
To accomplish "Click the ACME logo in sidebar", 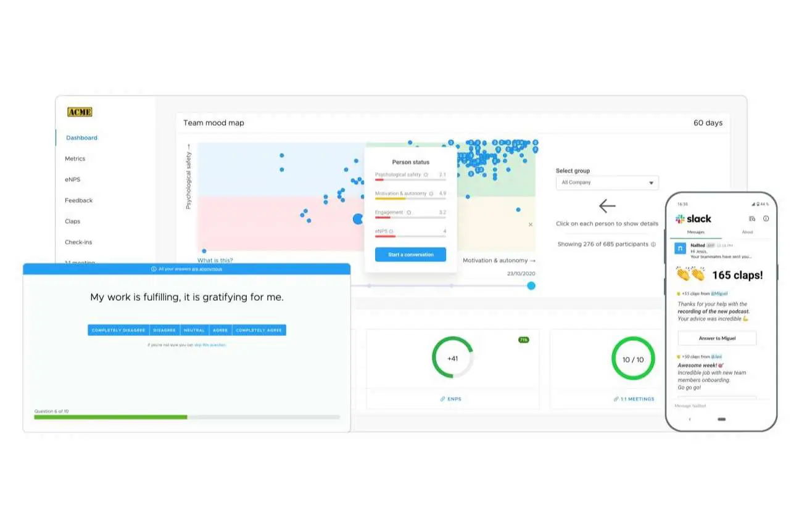I will pos(80,112).
